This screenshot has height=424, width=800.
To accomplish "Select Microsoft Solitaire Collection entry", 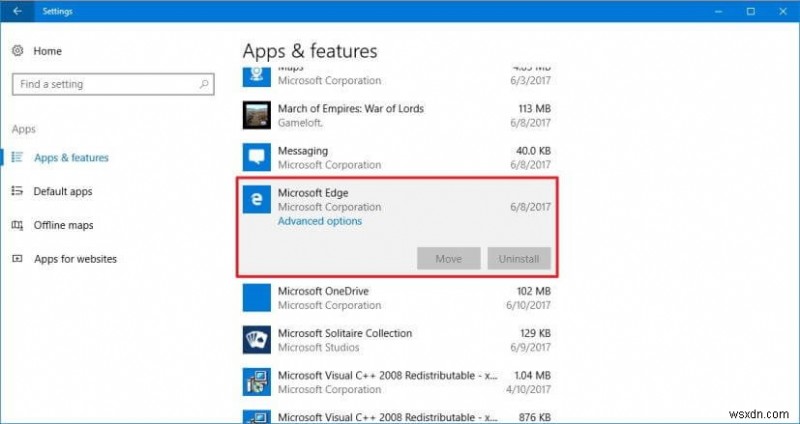I will coord(345,333).
